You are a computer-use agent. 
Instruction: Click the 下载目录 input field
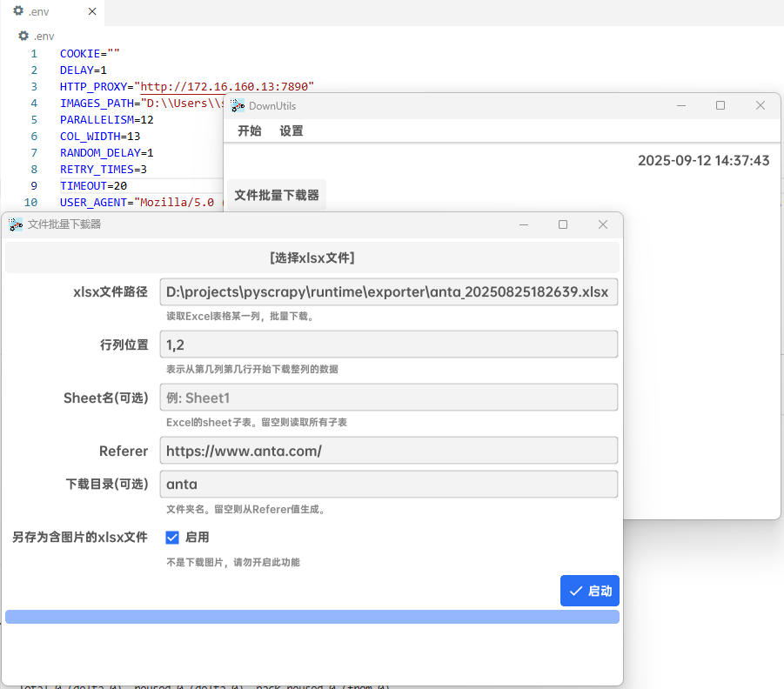(388, 484)
